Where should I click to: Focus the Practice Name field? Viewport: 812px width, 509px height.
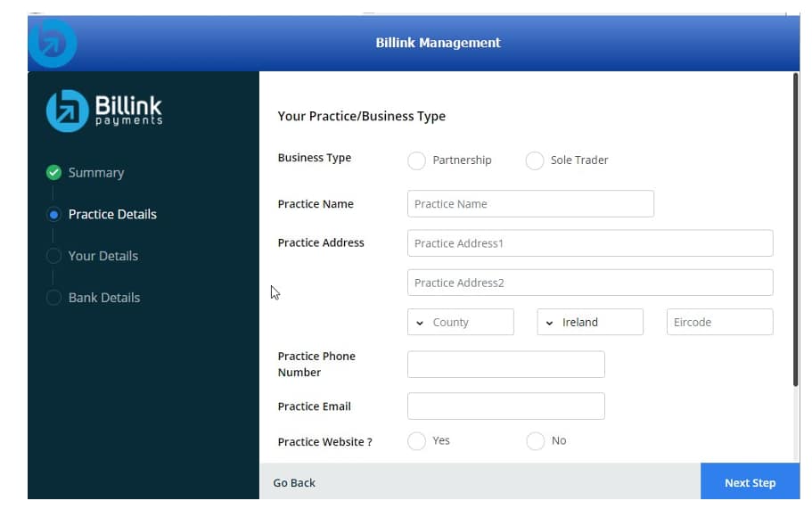tap(530, 204)
